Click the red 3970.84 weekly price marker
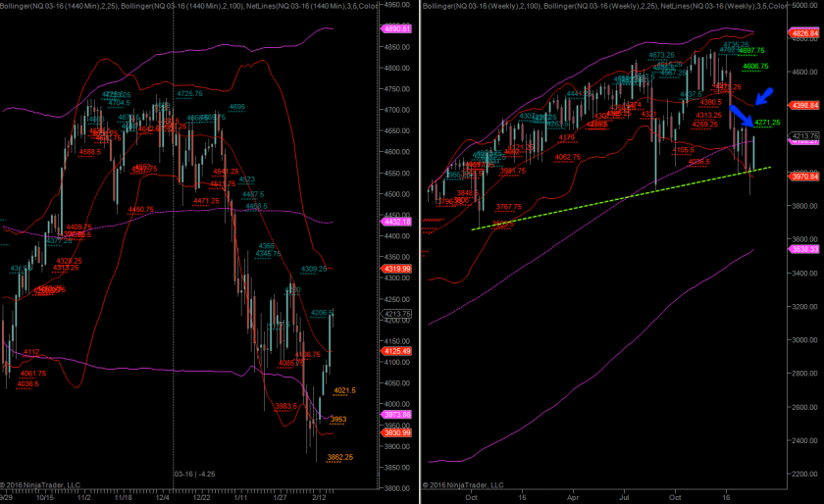The height and width of the screenshot is (504, 824). pos(804,176)
